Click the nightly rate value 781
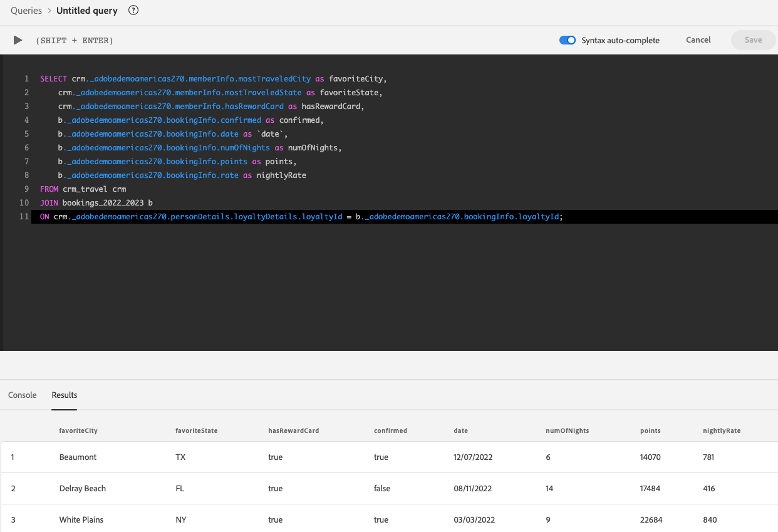 point(708,457)
